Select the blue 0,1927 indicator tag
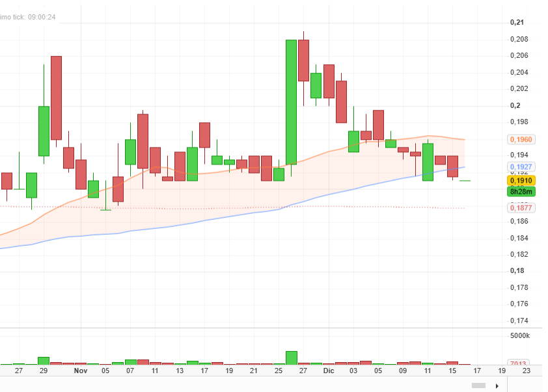548x392 pixels. (x=521, y=167)
